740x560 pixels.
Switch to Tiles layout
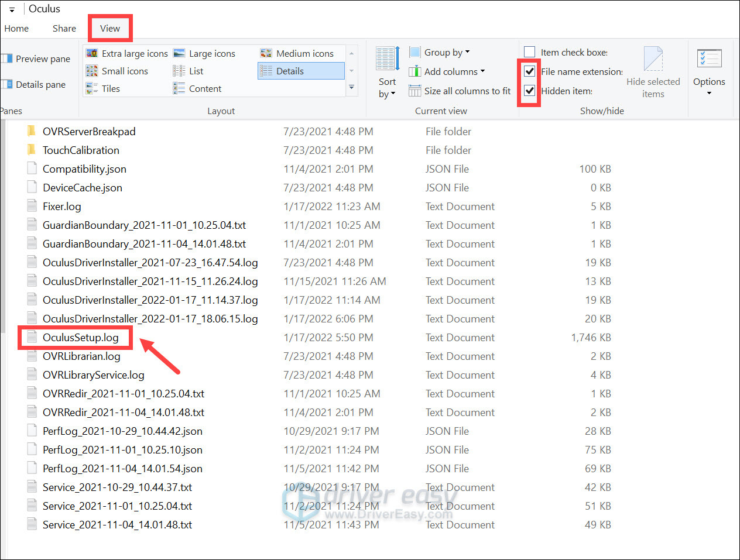click(103, 88)
